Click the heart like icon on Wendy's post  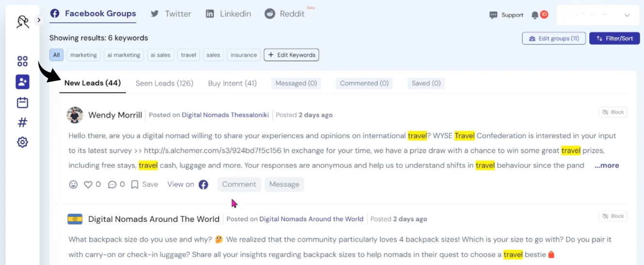[88, 185]
